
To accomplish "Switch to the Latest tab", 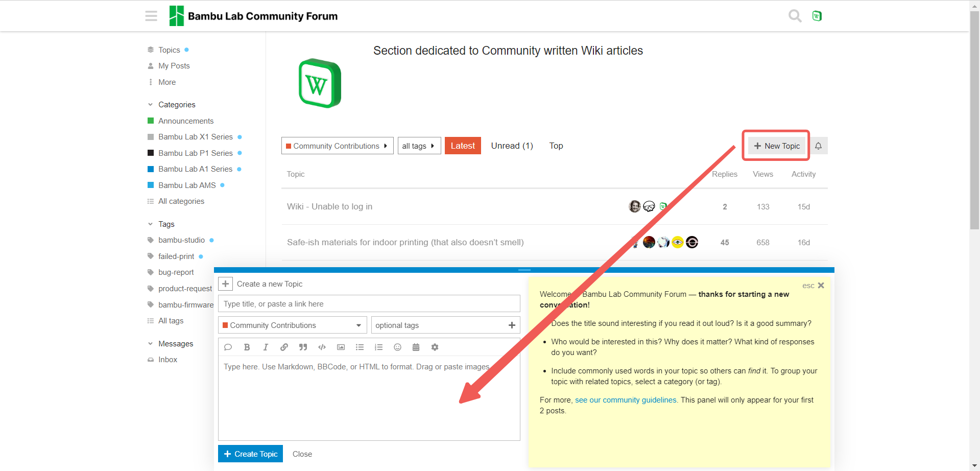I will [463, 146].
